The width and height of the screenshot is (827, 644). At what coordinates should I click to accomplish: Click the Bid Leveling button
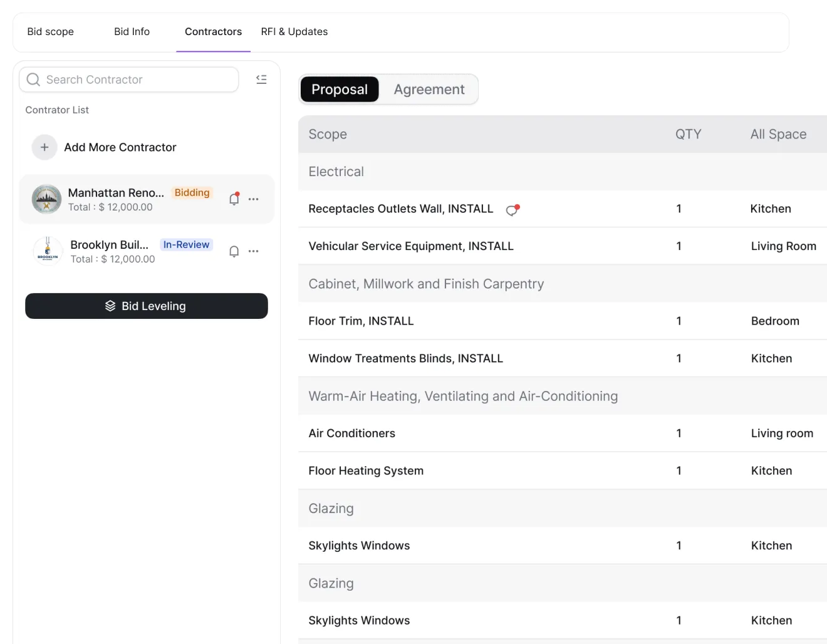[x=147, y=306]
